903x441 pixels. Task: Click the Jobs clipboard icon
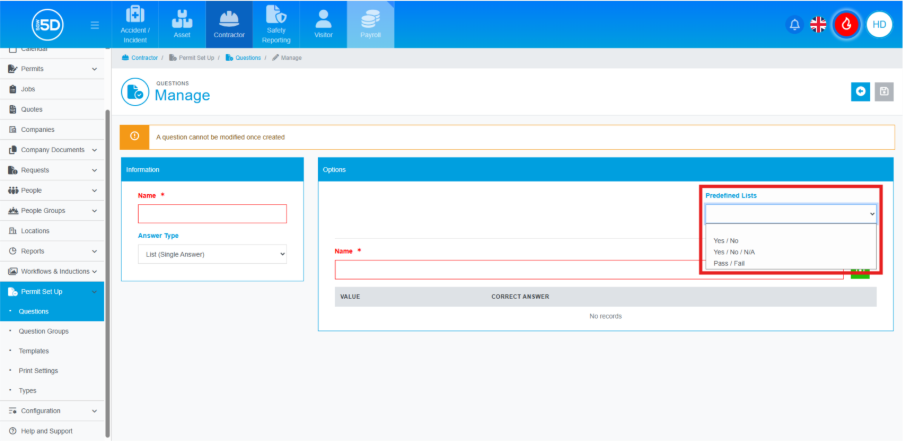tap(13, 89)
